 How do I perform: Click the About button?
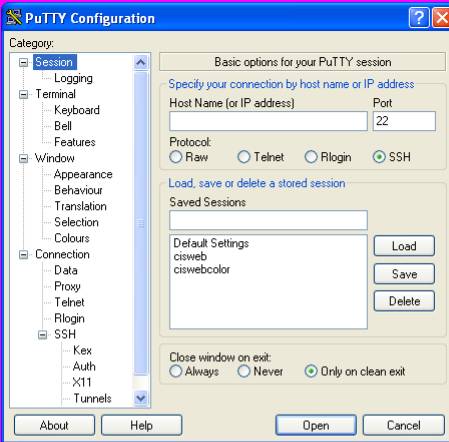pos(54,425)
